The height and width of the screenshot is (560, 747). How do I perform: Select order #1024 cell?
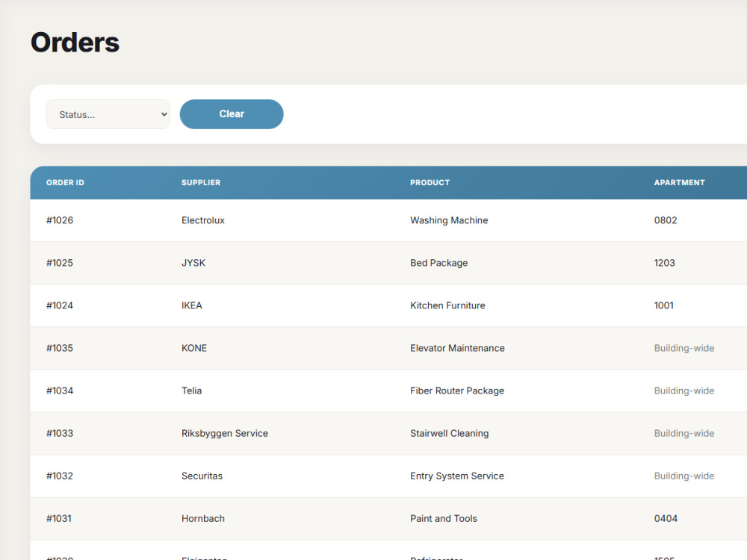pos(60,305)
